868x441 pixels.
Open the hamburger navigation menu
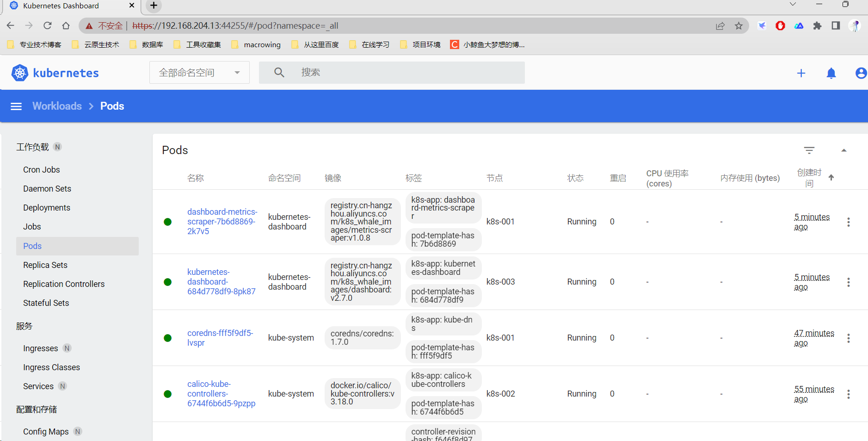coord(16,106)
